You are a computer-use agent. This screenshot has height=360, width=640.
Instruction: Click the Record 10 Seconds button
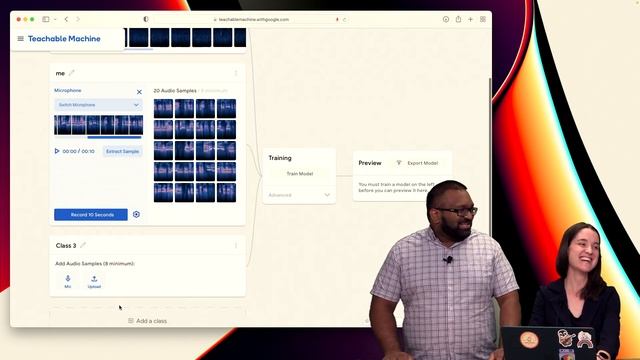pos(91,215)
